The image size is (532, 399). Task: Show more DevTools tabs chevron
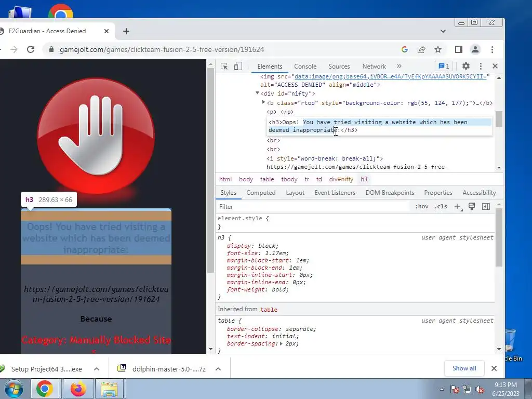tap(399, 66)
